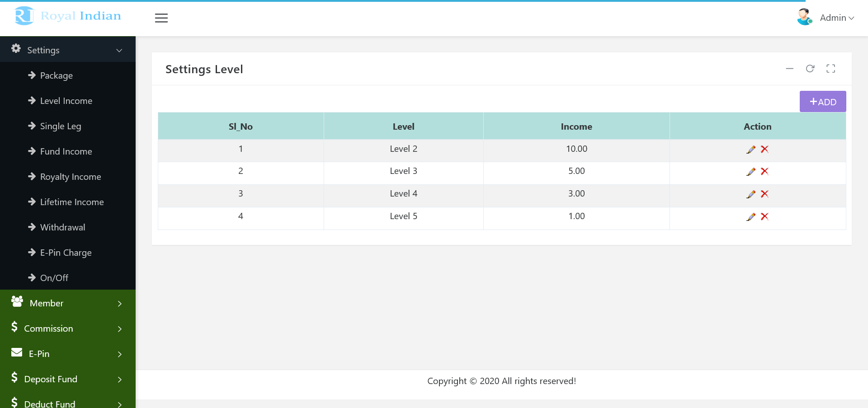Edit the Level 2 row
The height and width of the screenshot is (408, 868).
click(x=751, y=150)
